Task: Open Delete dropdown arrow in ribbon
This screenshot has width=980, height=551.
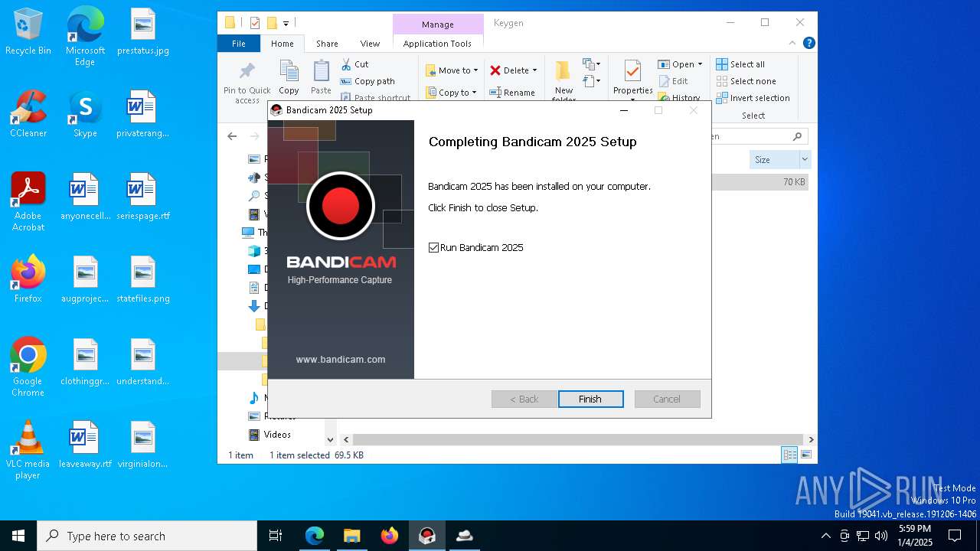Action: tap(534, 70)
